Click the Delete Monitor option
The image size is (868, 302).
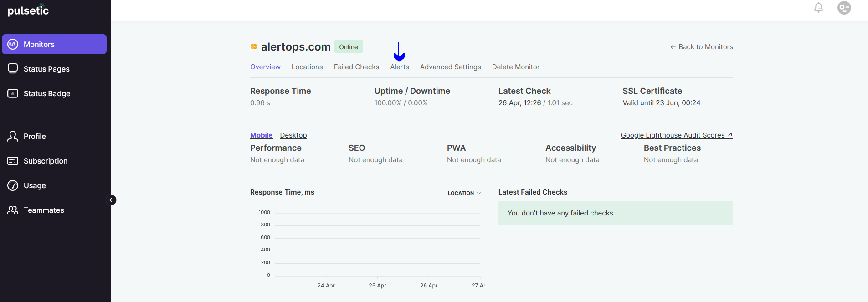(515, 67)
